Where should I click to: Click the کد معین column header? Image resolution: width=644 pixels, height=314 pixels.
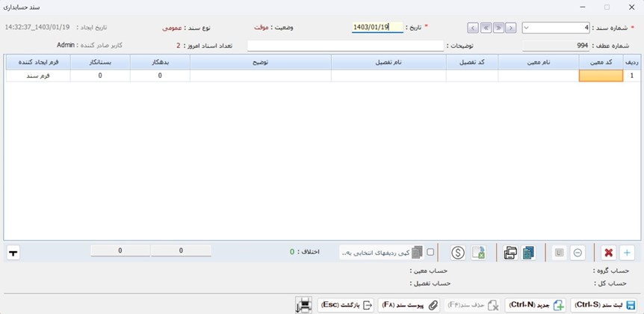[601, 62]
